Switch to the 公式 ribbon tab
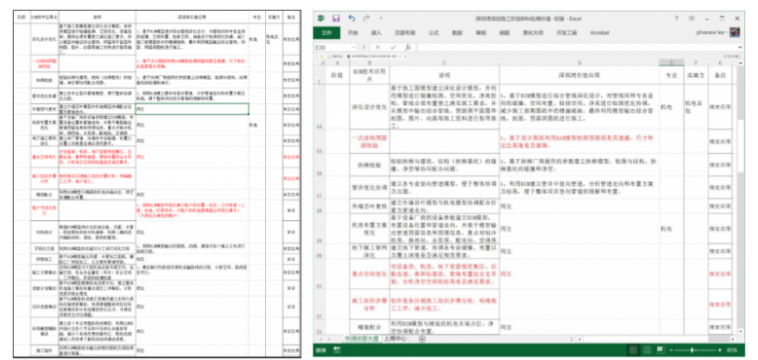 [x=434, y=33]
